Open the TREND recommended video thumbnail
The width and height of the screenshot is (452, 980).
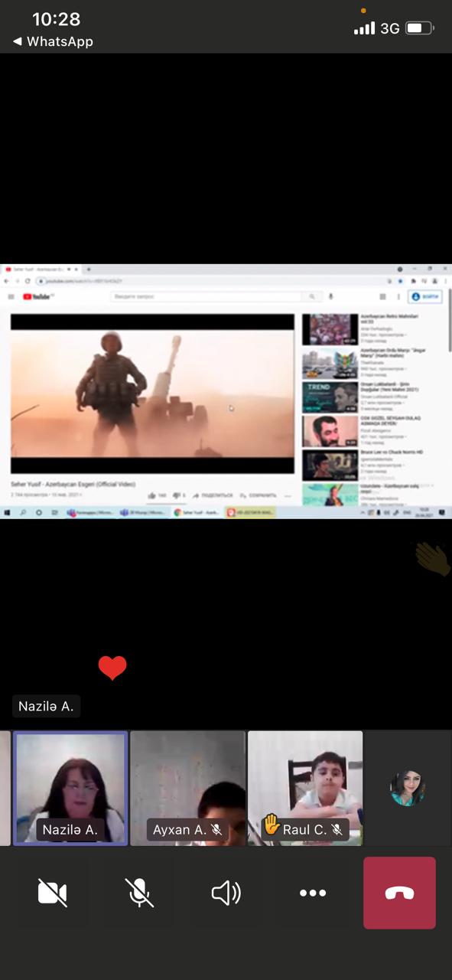pos(330,397)
